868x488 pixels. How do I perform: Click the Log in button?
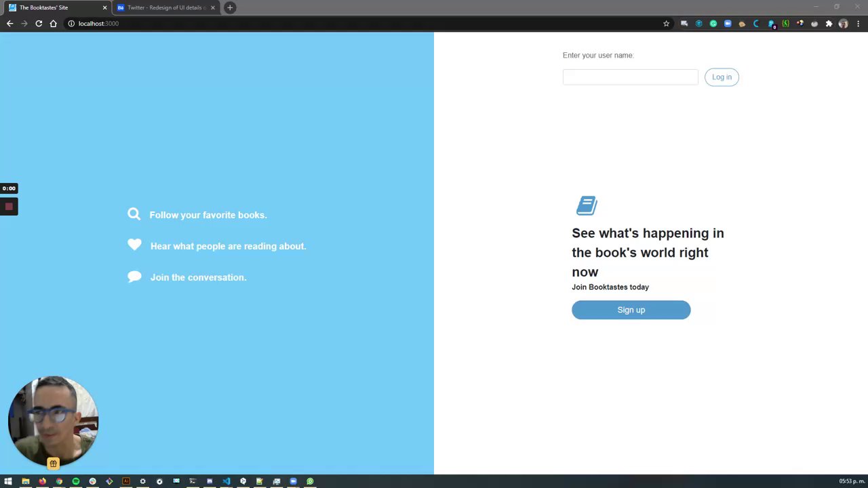(722, 77)
